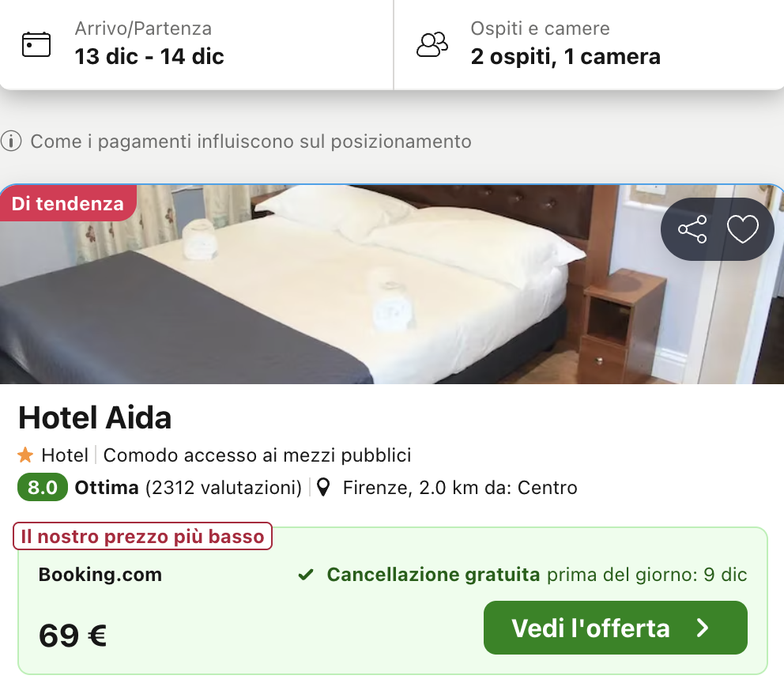784x683 pixels.
Task: Save Hotel Aida with the heart icon
Action: (x=742, y=229)
